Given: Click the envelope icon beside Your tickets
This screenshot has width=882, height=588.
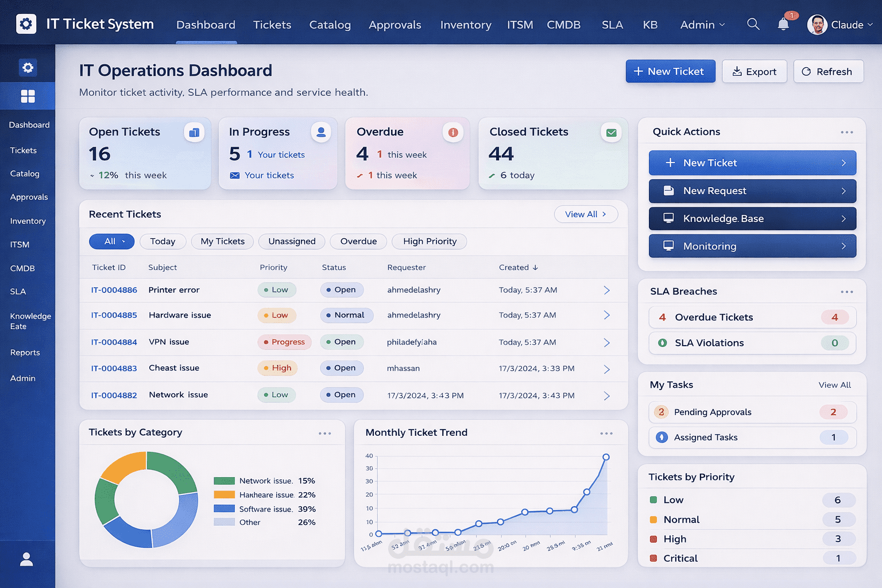Looking at the screenshot, I should point(235,175).
